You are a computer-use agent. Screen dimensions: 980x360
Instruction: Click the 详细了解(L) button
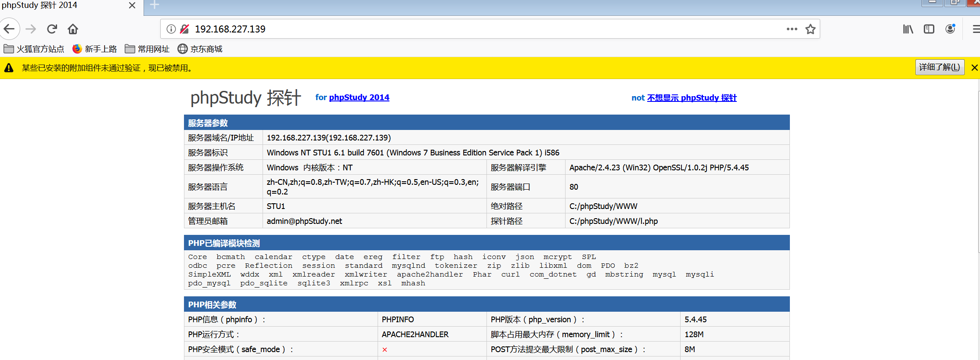pyautogui.click(x=939, y=67)
